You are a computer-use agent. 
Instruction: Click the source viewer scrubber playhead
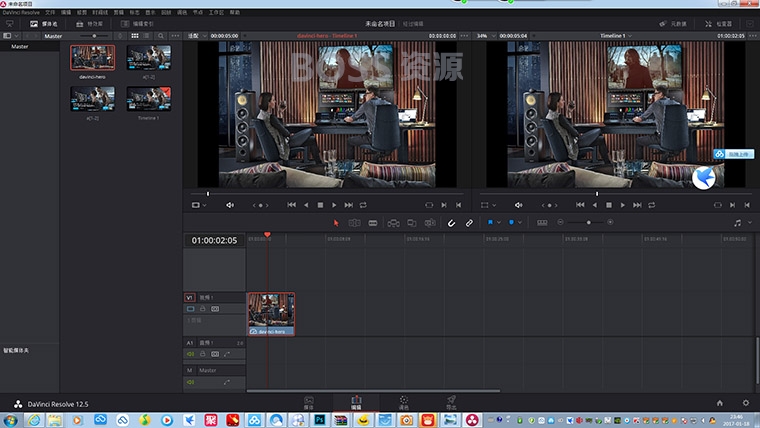tap(208, 194)
